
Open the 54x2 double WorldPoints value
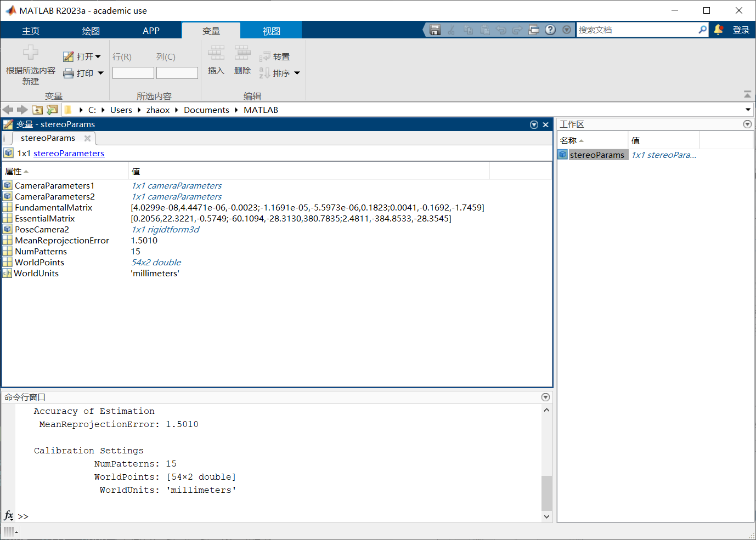tap(156, 262)
